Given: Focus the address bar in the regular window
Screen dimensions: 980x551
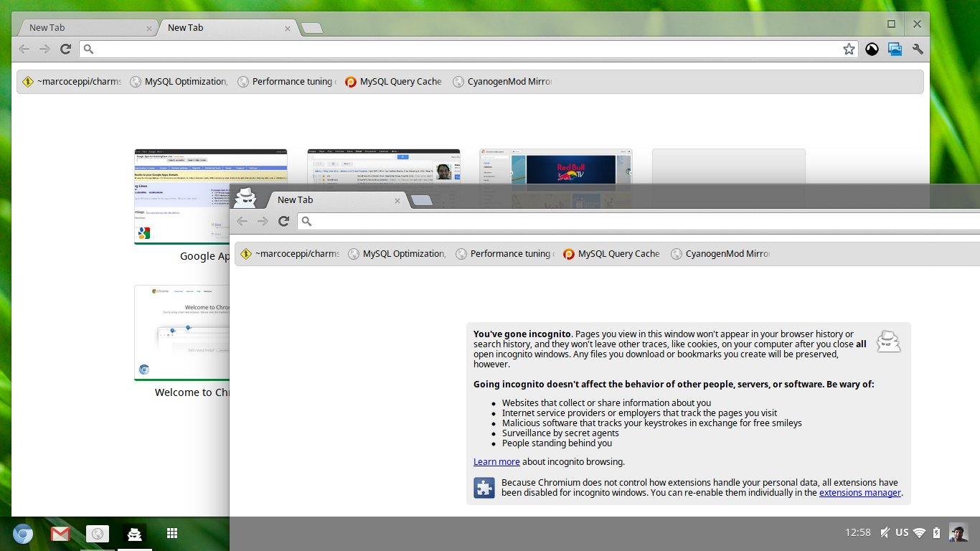Looking at the screenshot, I should click(x=470, y=49).
